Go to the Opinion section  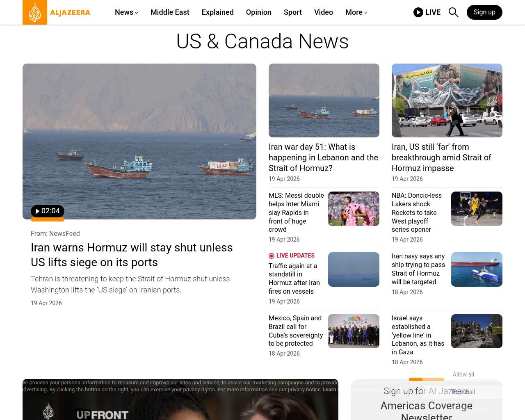click(x=258, y=12)
